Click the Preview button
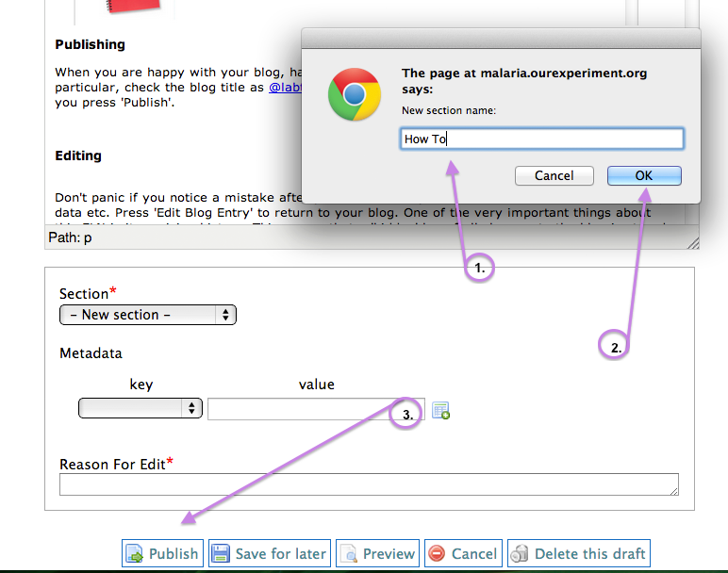This screenshot has height=573, width=728. click(x=377, y=553)
